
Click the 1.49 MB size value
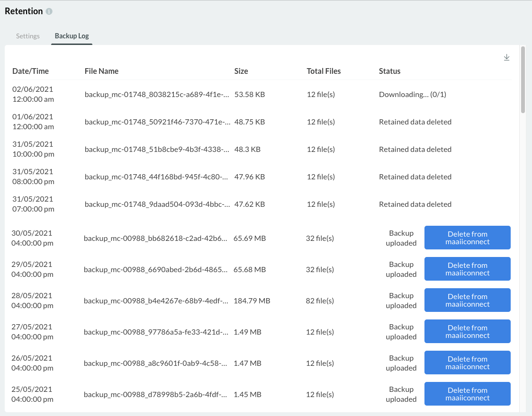pyautogui.click(x=247, y=332)
